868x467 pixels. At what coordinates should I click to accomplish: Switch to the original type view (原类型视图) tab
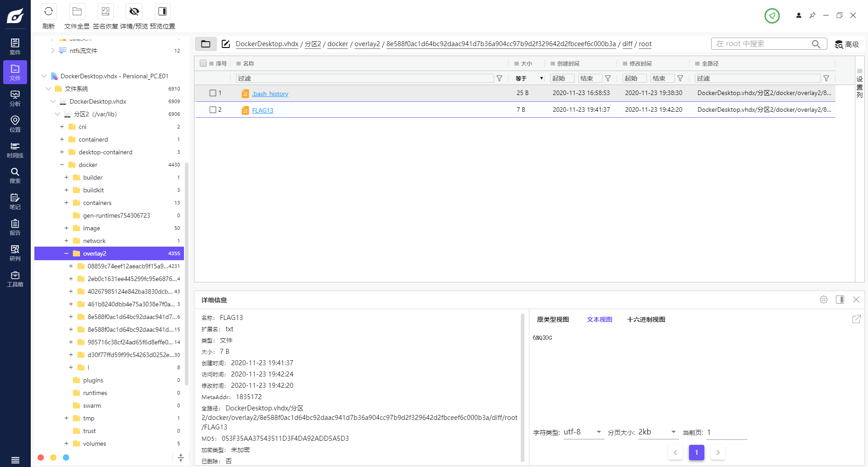552,319
